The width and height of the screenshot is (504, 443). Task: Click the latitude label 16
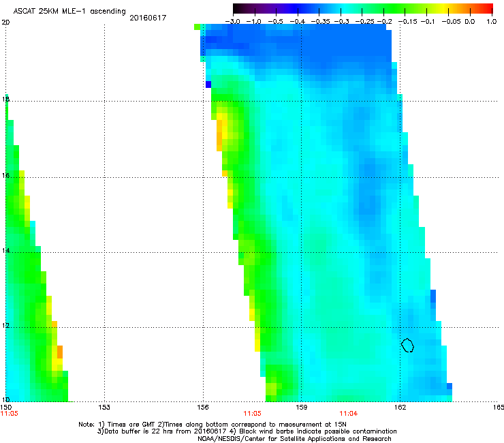tap(5, 175)
